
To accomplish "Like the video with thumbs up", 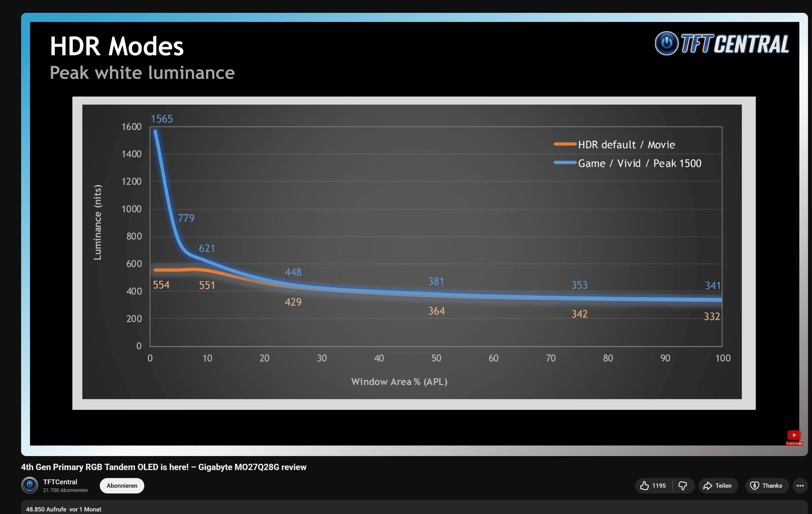I will 644,485.
